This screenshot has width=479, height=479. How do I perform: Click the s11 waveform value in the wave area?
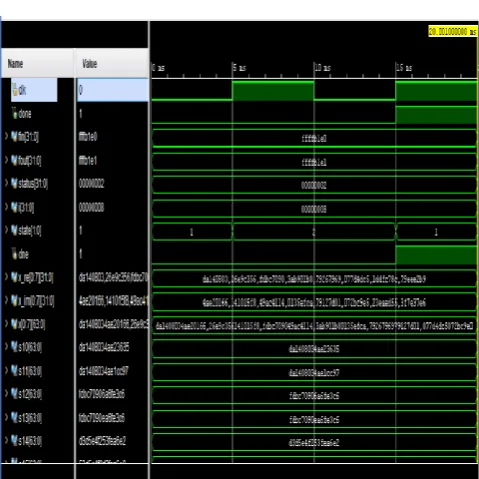314,372
